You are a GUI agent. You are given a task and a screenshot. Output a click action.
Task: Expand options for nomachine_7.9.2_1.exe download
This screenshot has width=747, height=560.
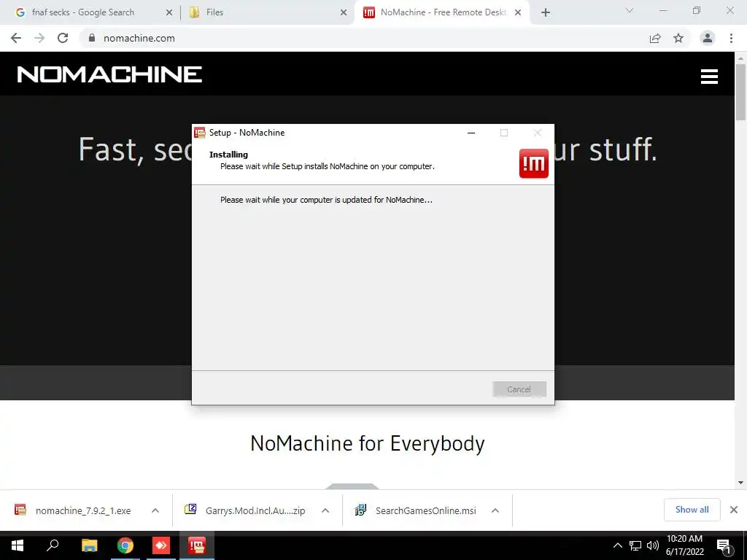coord(155,510)
